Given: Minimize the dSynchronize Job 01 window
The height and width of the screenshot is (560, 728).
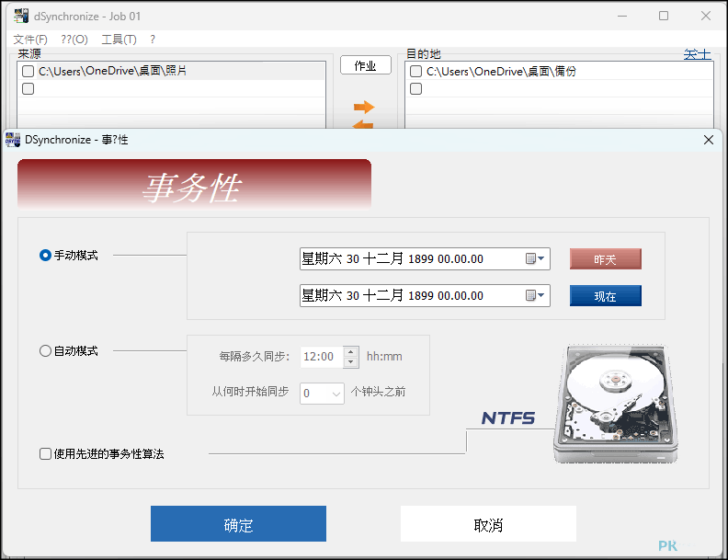Looking at the screenshot, I should click(622, 16).
